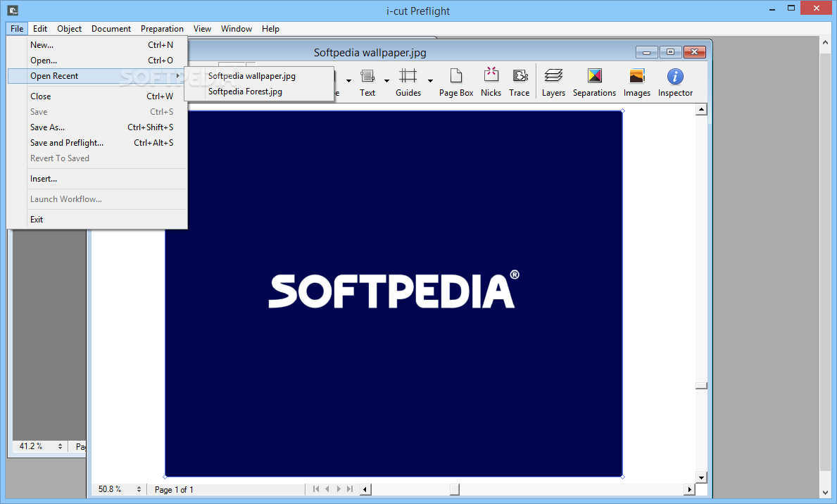The height and width of the screenshot is (504, 837).
Task: Select the Text tool icon
Action: coord(367,76)
